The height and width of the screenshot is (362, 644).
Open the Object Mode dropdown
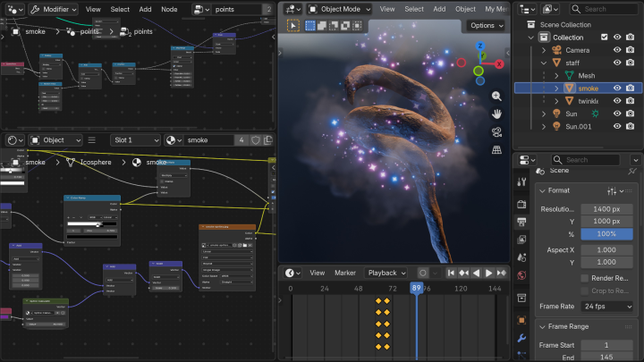point(339,9)
